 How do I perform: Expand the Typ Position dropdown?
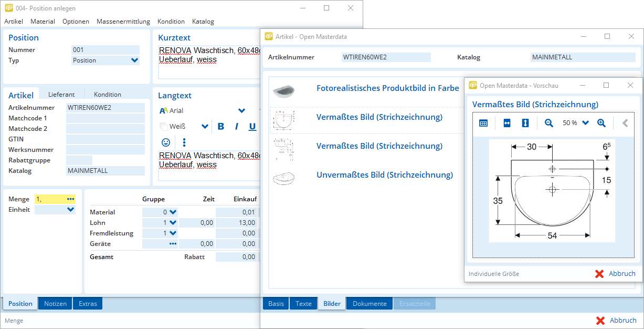[x=134, y=60]
